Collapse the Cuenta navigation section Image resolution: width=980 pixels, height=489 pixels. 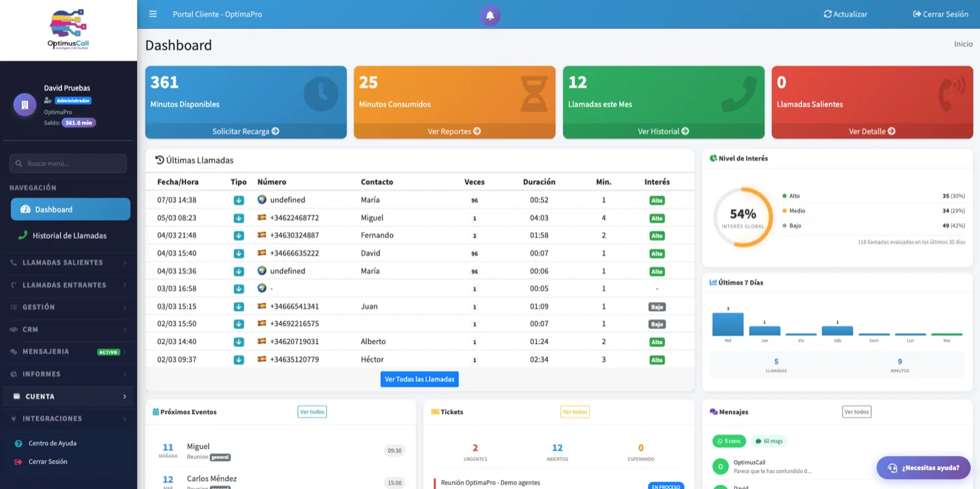coord(38,396)
